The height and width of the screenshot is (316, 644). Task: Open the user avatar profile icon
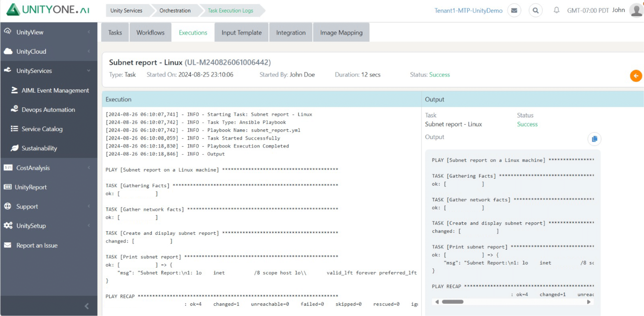click(x=636, y=10)
